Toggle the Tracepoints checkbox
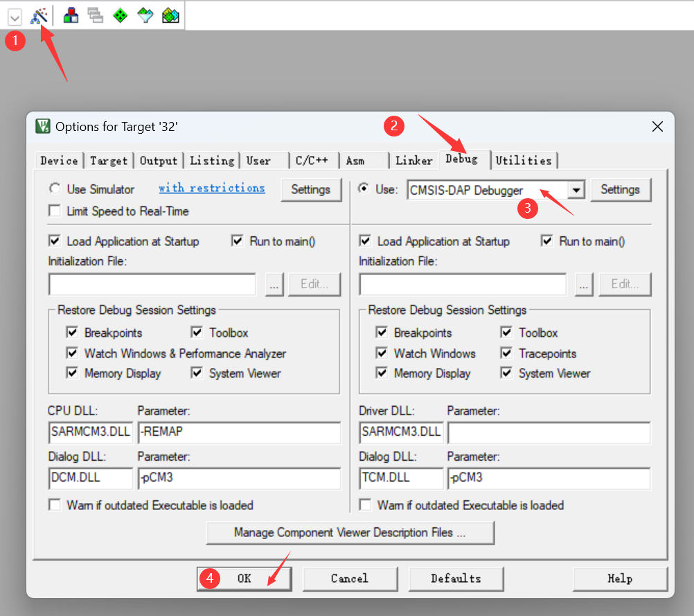This screenshot has width=694, height=616. point(506,353)
